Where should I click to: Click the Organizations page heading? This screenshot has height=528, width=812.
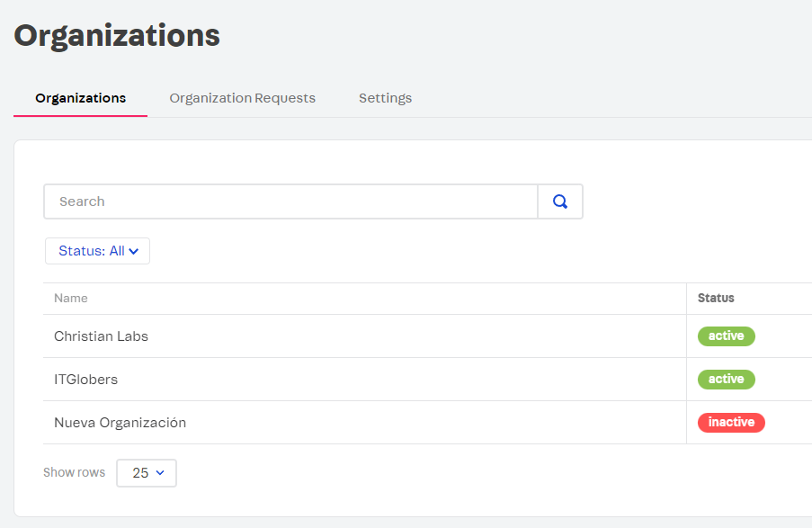pos(117,36)
